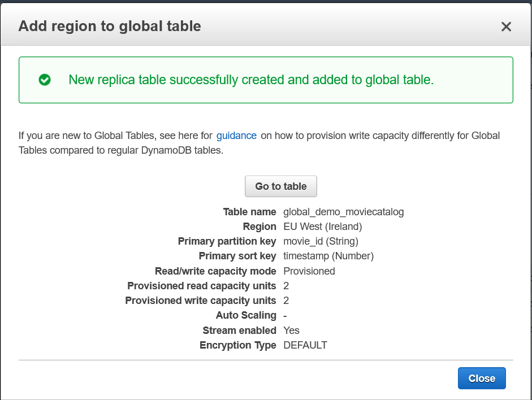
Task: Click the global_demo_moviecatalog table name value
Action: pos(343,212)
